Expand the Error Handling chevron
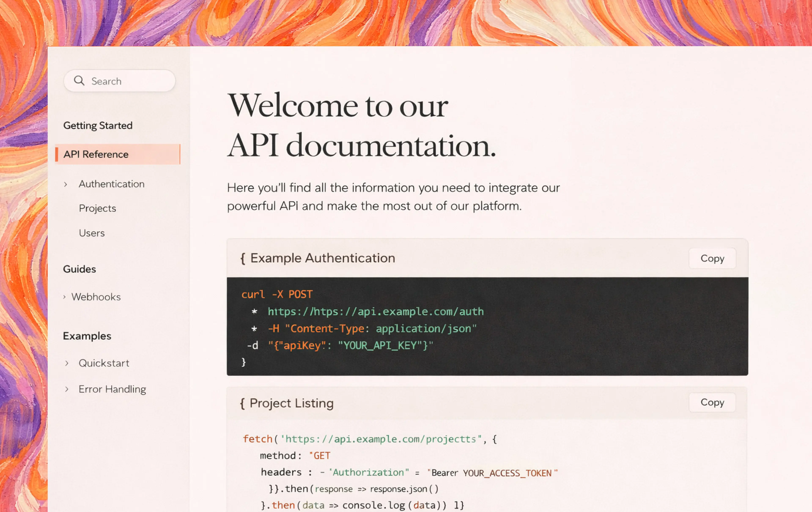The height and width of the screenshot is (512, 812). (x=67, y=389)
